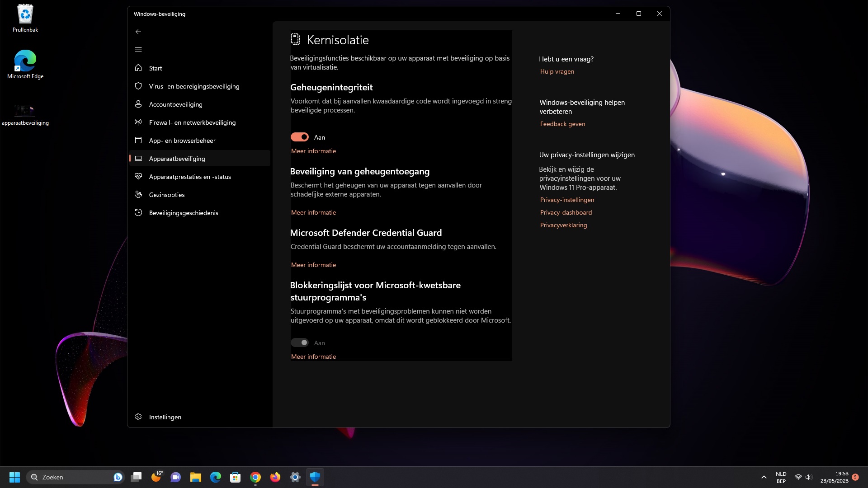This screenshot has width=868, height=488.
Task: Open the Windows Start button
Action: tap(15, 477)
